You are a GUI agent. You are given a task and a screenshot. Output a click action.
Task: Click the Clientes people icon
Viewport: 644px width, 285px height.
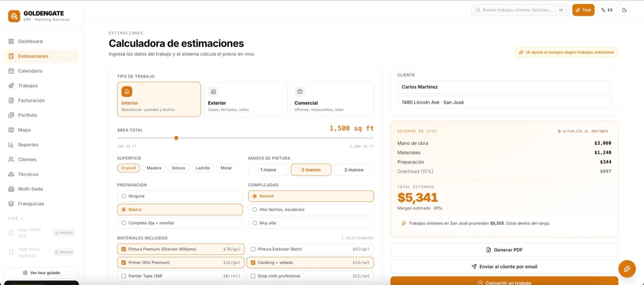11,159
